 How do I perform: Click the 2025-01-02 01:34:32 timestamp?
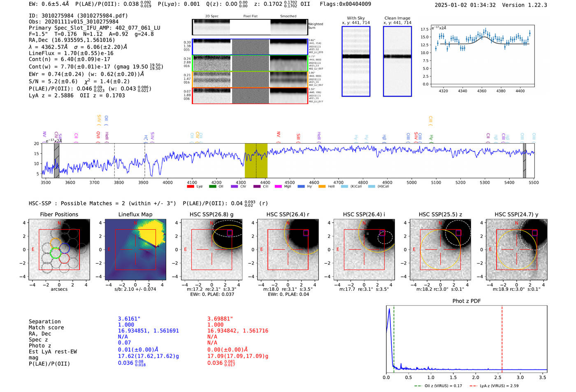(465, 5)
